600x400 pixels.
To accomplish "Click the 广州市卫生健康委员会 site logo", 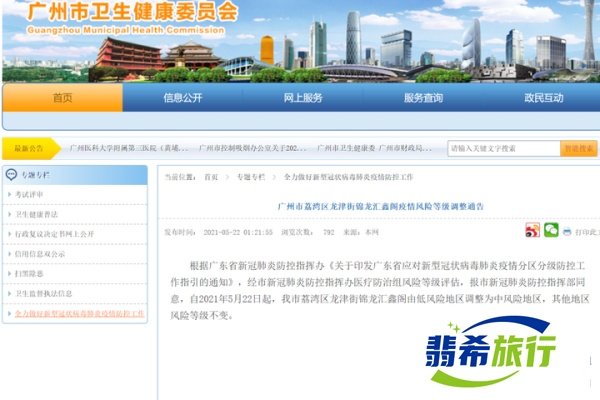I will pos(132,17).
